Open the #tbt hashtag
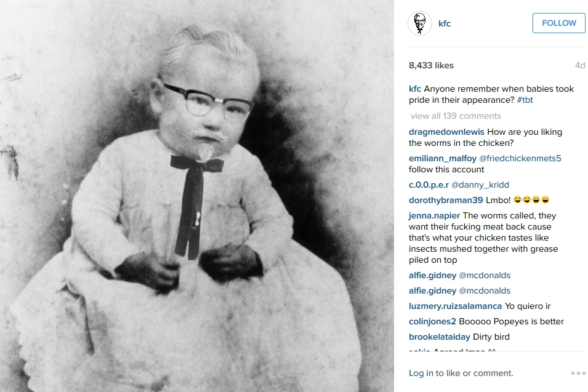The height and width of the screenshot is (392, 588). (525, 100)
